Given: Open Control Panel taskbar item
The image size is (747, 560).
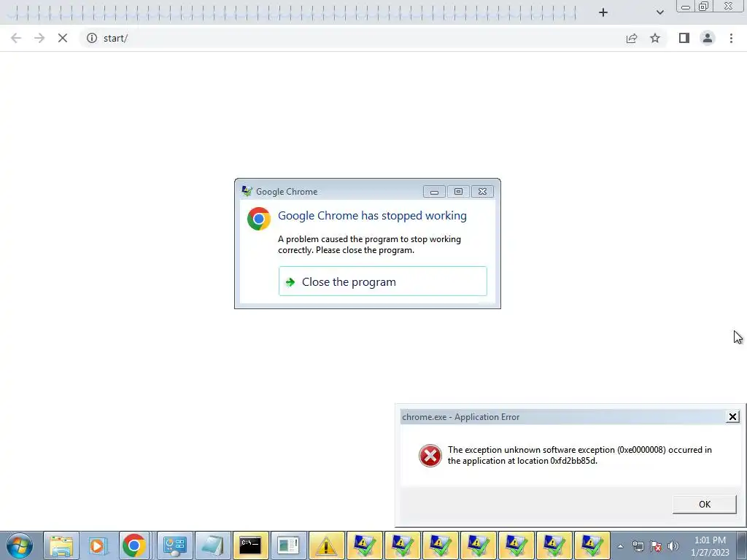Looking at the screenshot, I should tap(174, 545).
